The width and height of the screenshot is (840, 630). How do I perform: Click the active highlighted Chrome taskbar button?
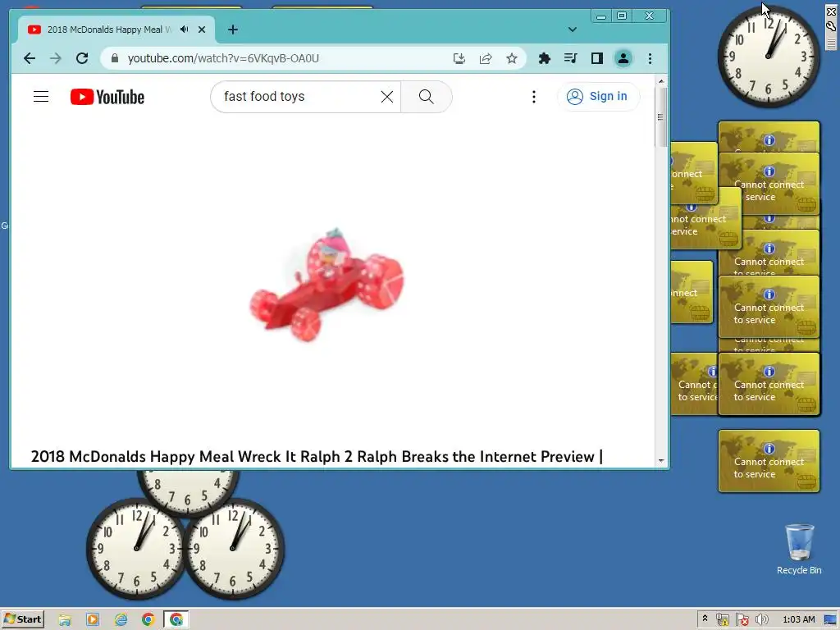[176, 620]
